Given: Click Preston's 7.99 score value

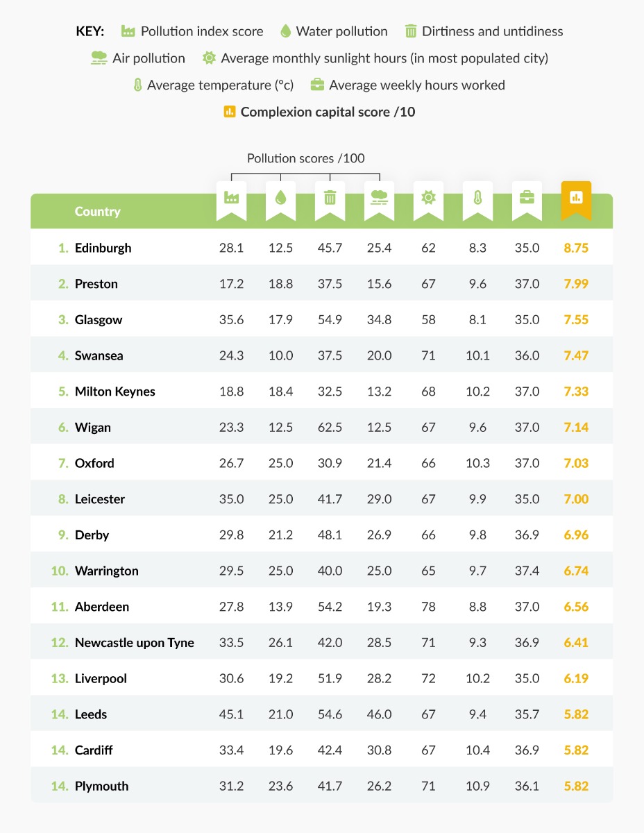Looking at the screenshot, I should click(576, 284).
